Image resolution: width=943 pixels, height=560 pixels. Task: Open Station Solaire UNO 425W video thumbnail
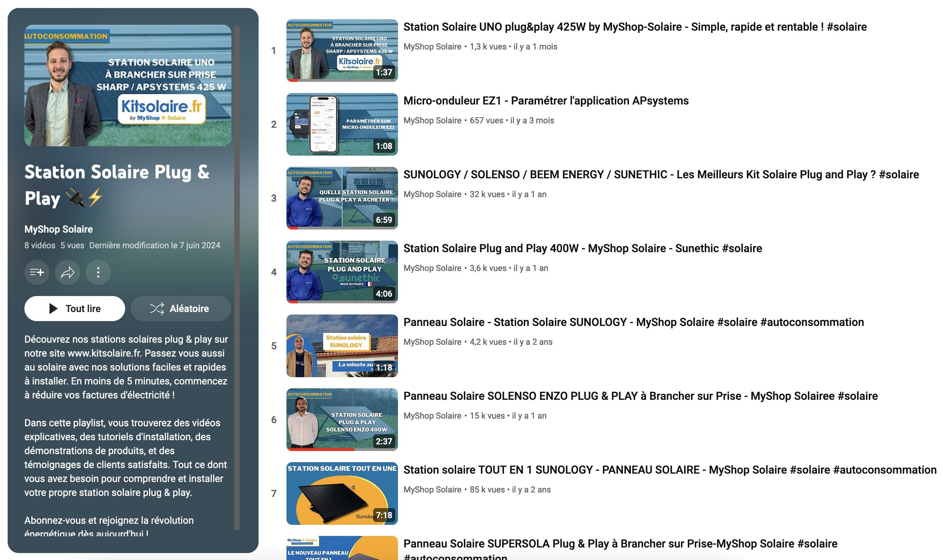click(x=342, y=50)
